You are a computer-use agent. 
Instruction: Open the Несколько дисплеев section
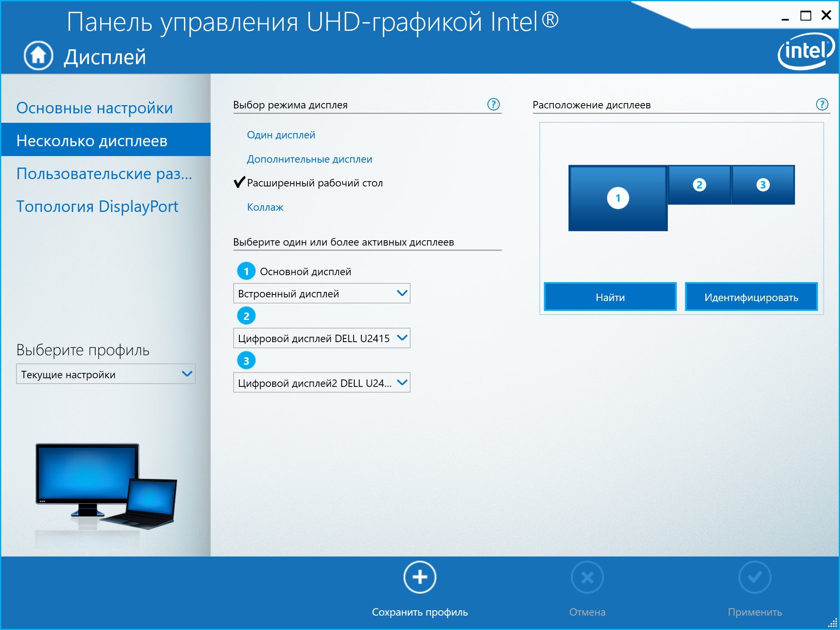coord(106,140)
